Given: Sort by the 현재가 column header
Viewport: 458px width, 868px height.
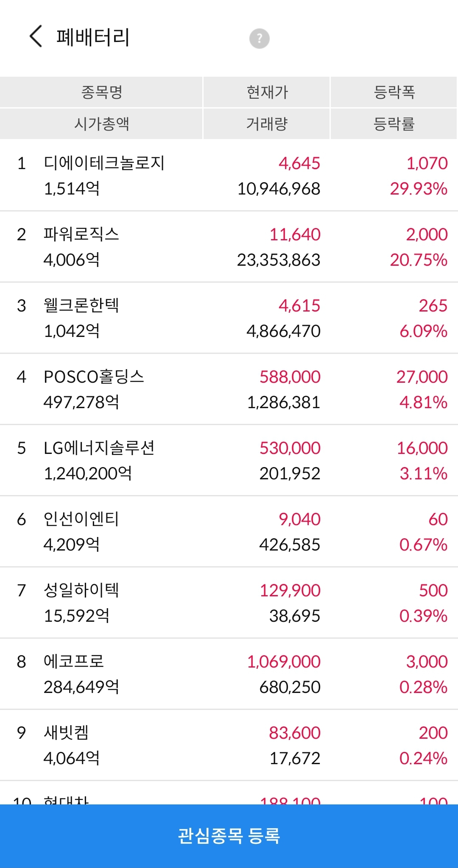Looking at the screenshot, I should click(267, 92).
